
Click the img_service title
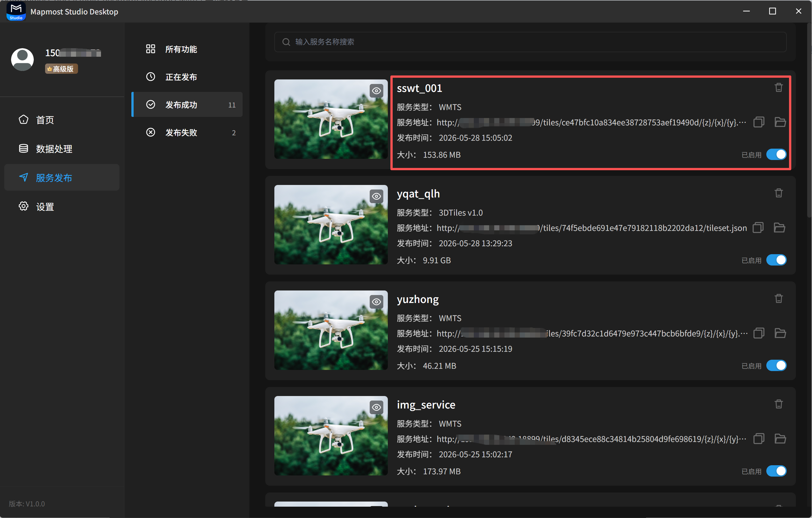426,405
